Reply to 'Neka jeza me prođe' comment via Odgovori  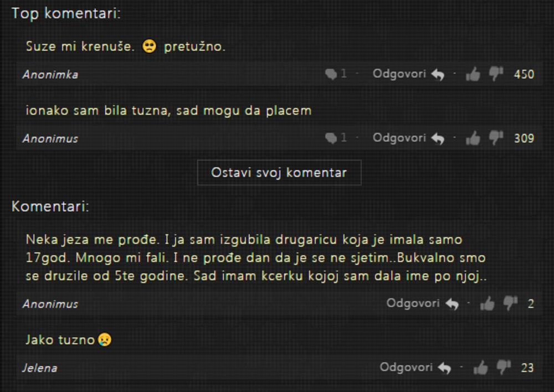pos(423,304)
